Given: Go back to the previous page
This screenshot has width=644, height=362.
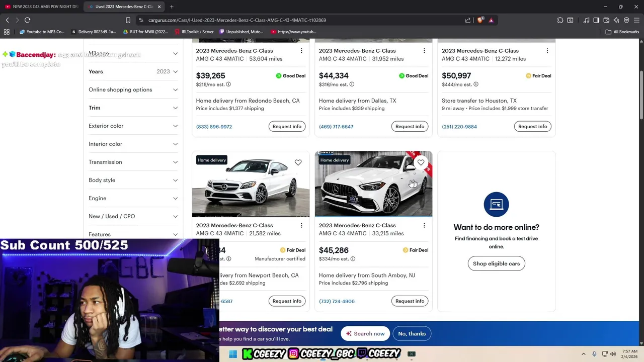Looking at the screenshot, I should 7,20.
